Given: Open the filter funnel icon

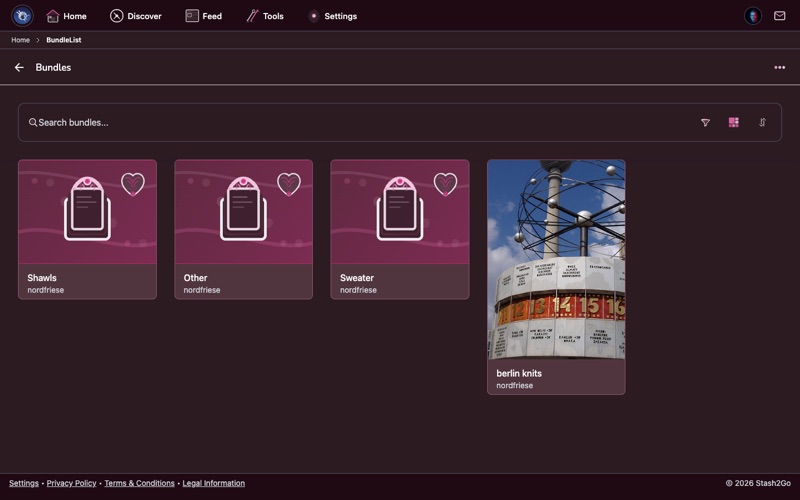Looking at the screenshot, I should [705, 122].
